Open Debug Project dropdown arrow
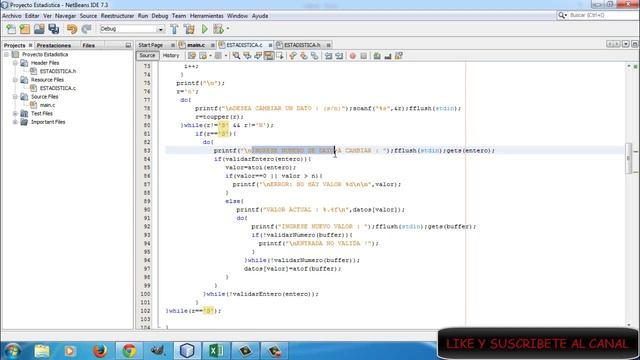 [x=228, y=29]
